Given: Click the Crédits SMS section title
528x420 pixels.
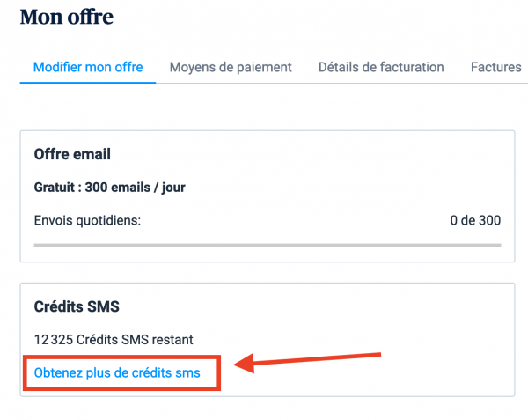Looking at the screenshot, I should tap(76, 306).
